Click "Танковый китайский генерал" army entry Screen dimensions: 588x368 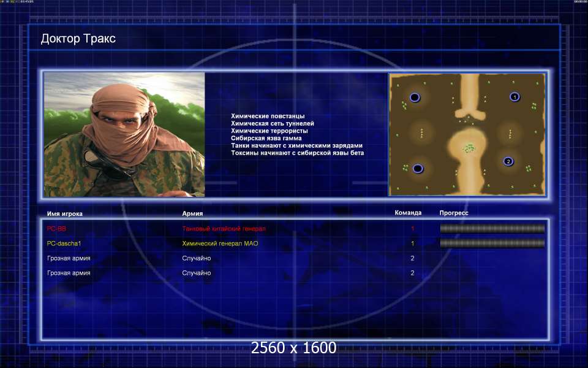[x=224, y=229]
